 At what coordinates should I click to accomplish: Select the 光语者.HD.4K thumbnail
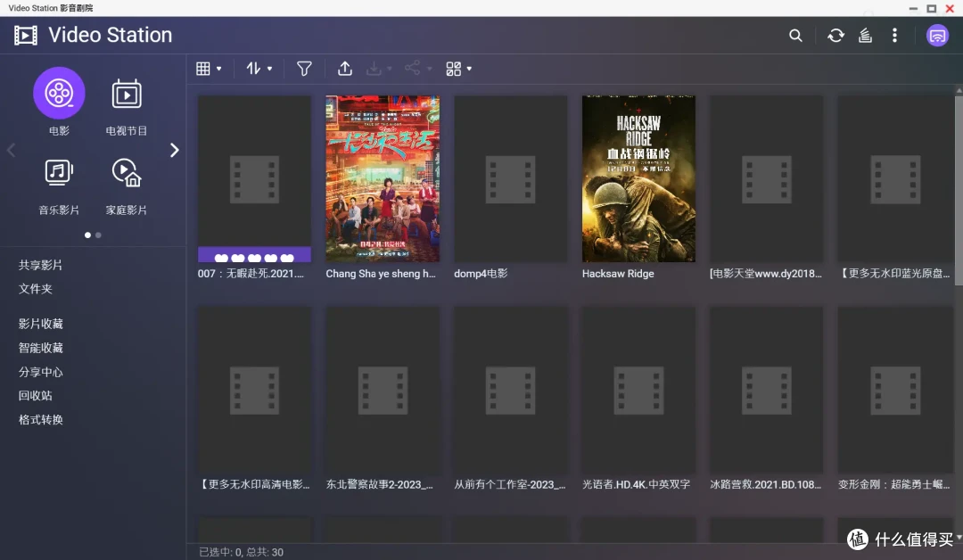coord(638,390)
